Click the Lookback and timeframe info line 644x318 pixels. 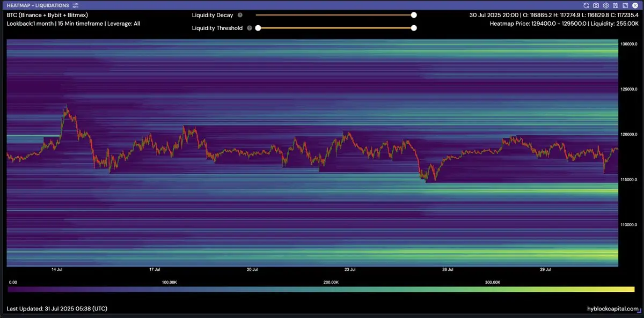74,24
